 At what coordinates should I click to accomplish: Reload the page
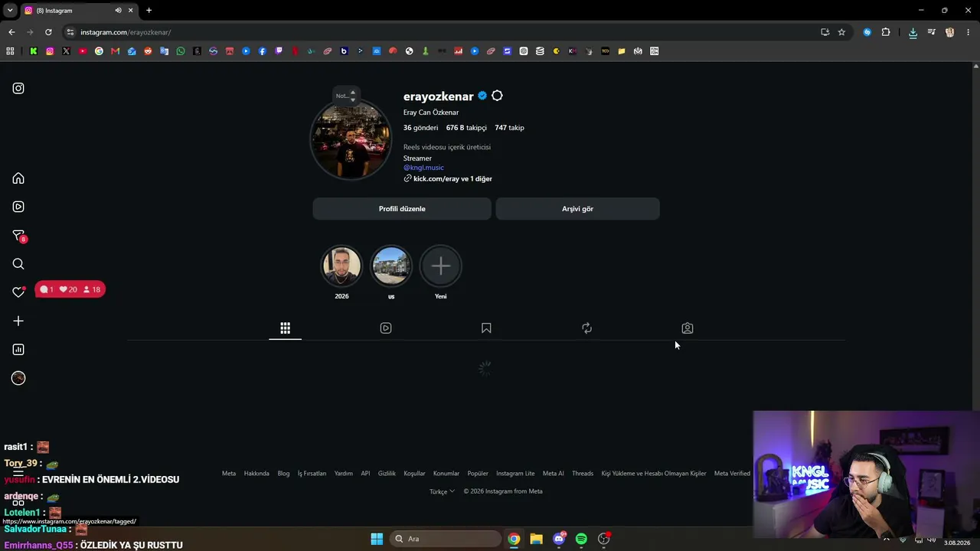pos(48,32)
